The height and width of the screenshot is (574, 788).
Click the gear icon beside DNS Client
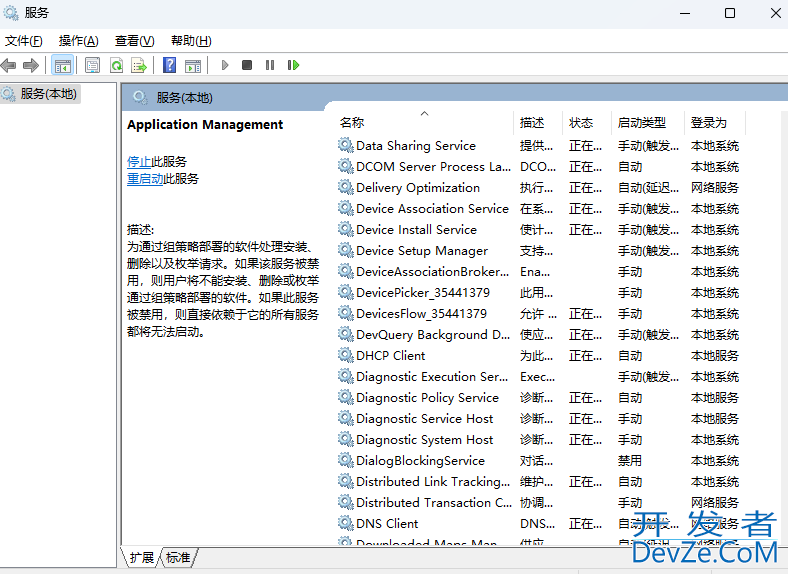pos(346,523)
